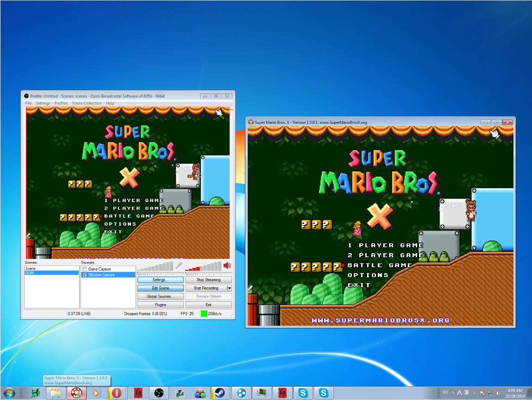Image resolution: width=532 pixels, height=400 pixels.
Task: Click the Stop Streaming button
Action: coord(208,280)
